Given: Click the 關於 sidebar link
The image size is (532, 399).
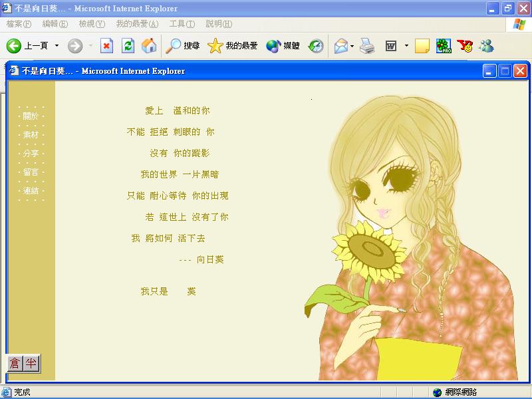Looking at the screenshot, I should pyautogui.click(x=31, y=116).
